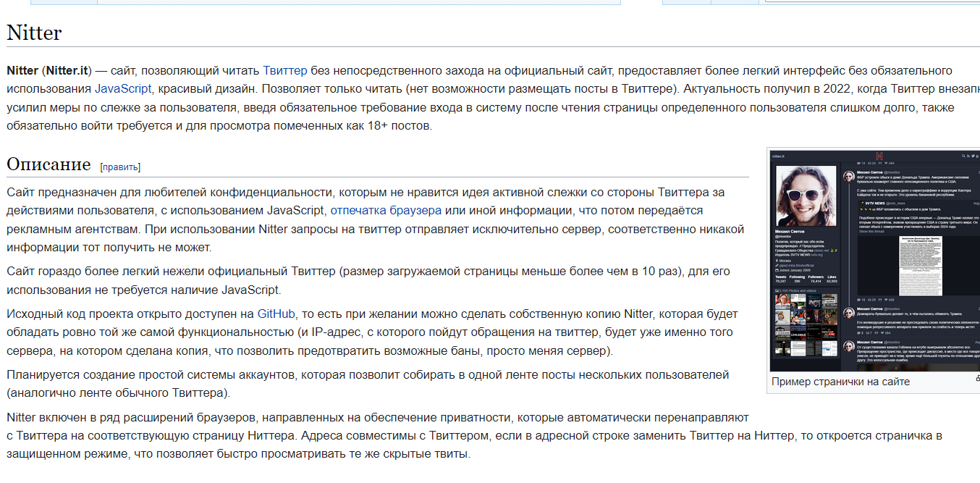
Task: Click the header icons in the Nitter screenshot
Action: [968, 156]
